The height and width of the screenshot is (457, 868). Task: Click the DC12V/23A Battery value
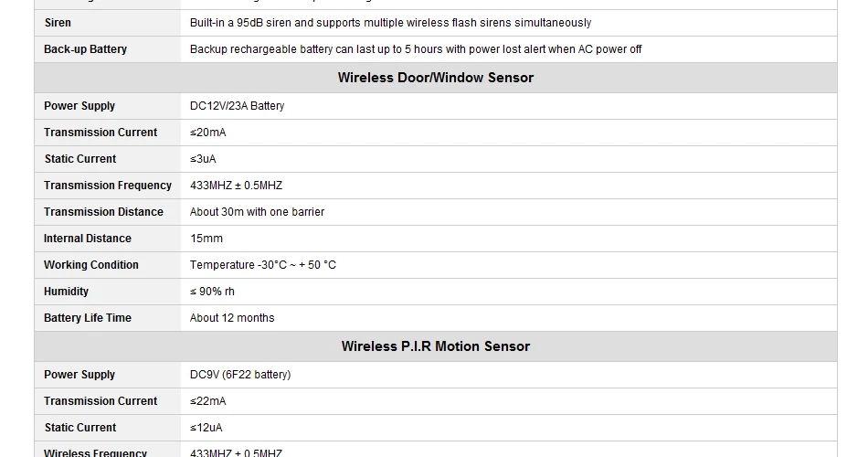pos(237,106)
